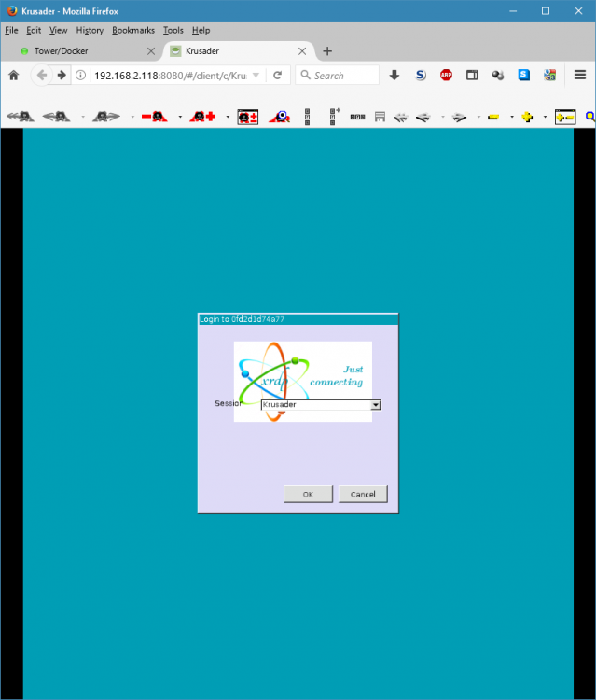Click the browser Forward arrow button
The image size is (596, 700).
point(62,75)
